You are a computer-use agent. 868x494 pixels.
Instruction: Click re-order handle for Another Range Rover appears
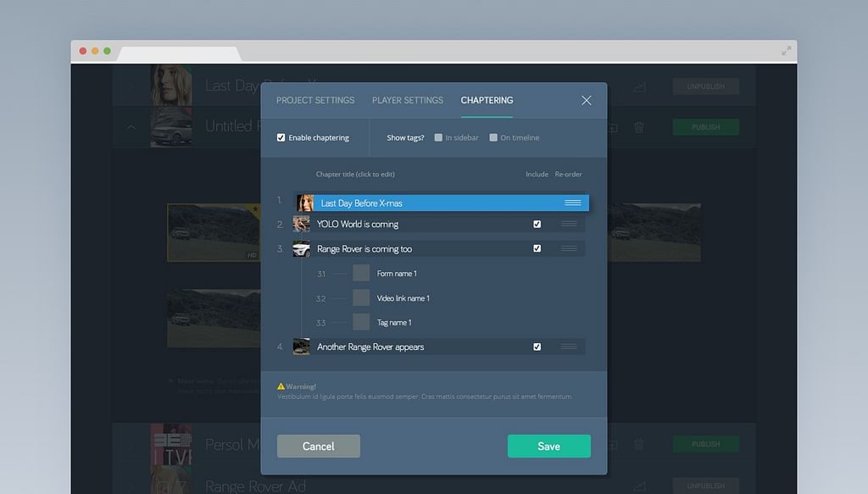[x=569, y=347]
